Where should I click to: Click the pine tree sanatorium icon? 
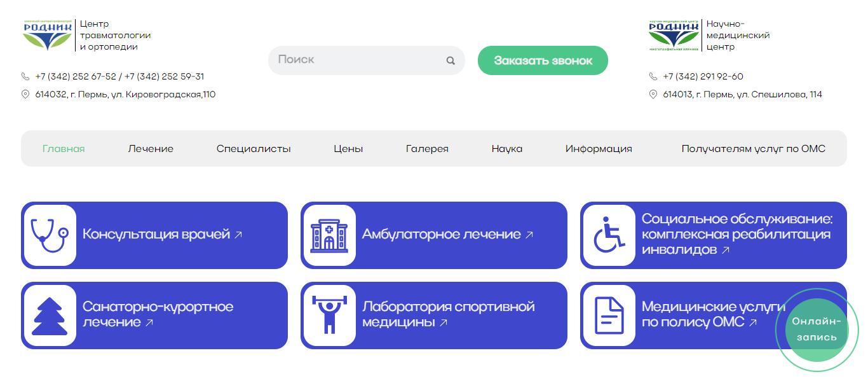[49, 315]
